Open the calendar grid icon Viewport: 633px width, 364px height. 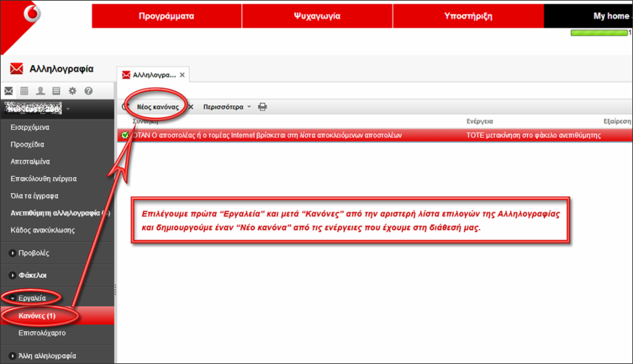pyautogui.click(x=24, y=91)
